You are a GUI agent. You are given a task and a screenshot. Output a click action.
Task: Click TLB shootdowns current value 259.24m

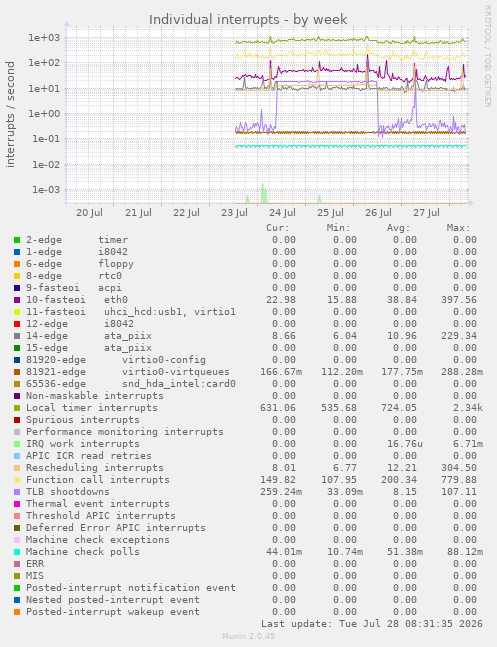281,491
